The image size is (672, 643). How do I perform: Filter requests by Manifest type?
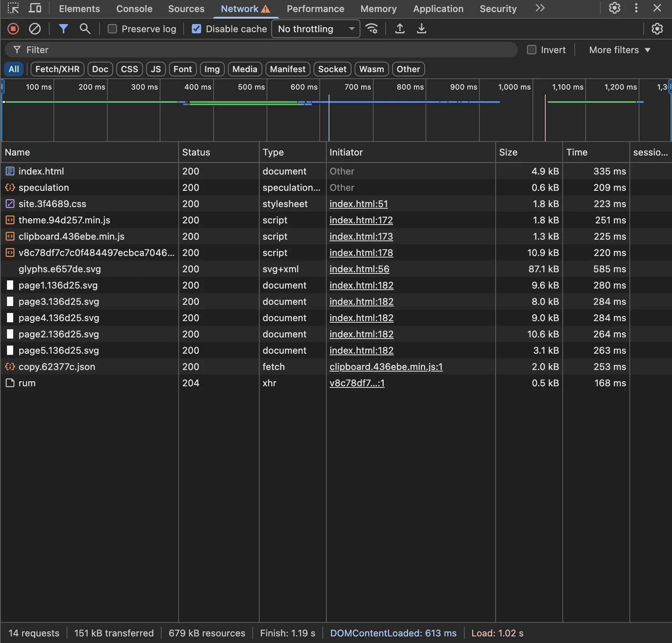288,69
